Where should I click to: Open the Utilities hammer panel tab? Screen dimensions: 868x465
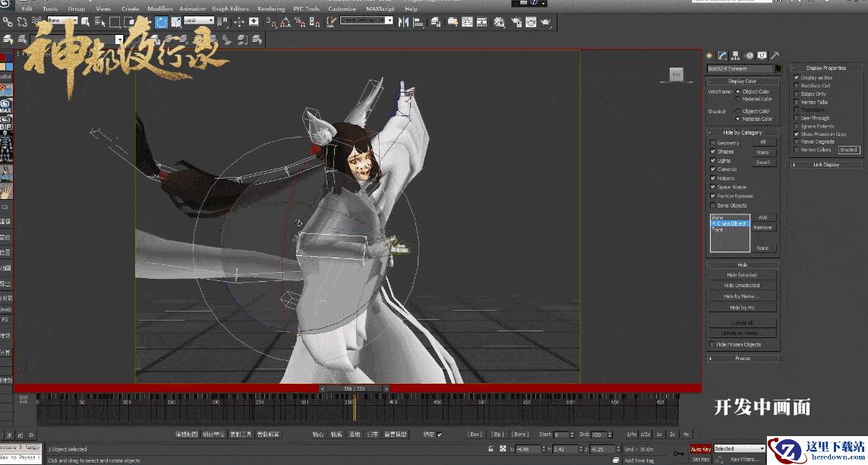click(x=775, y=55)
